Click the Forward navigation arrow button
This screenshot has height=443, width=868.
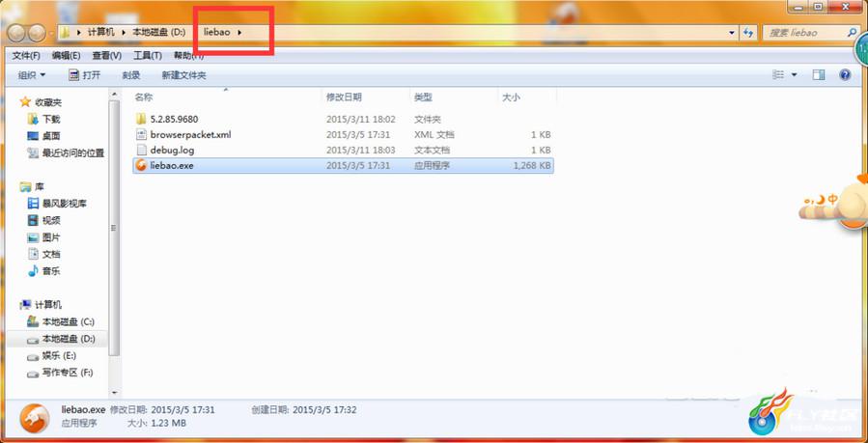click(37, 33)
